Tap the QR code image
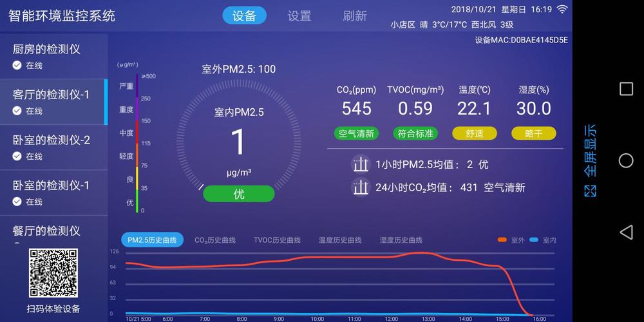This screenshot has width=644, height=322. [x=53, y=273]
